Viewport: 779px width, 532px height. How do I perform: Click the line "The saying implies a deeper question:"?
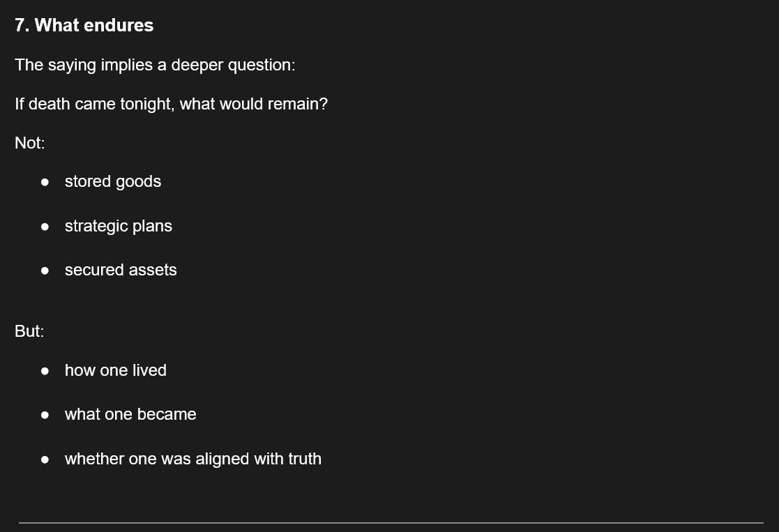(155, 66)
